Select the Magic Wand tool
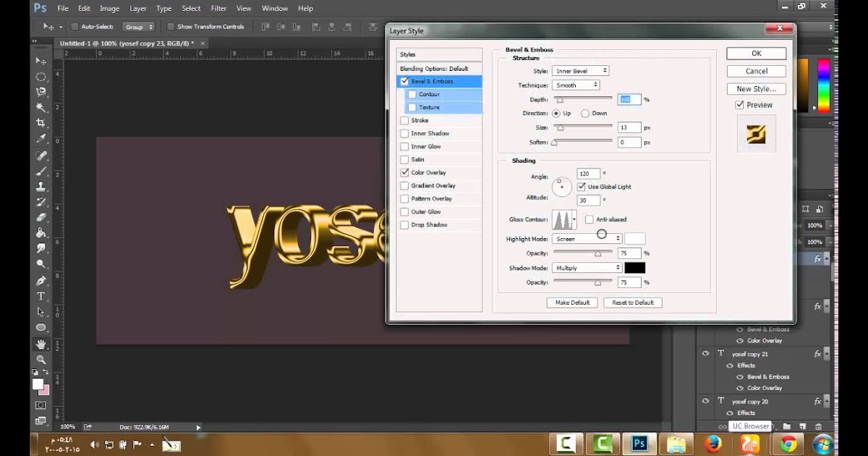Screen dimensions: 868x456 pyautogui.click(x=41, y=107)
